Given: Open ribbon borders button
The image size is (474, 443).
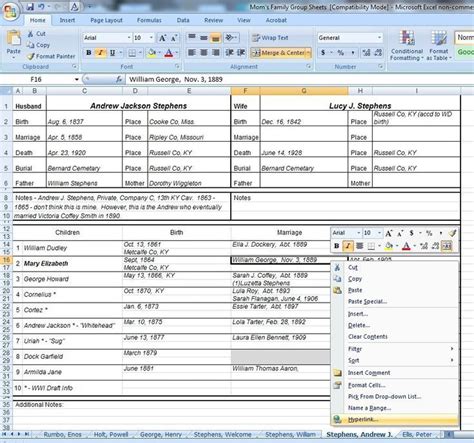Looking at the screenshot, I should pos(132,53).
